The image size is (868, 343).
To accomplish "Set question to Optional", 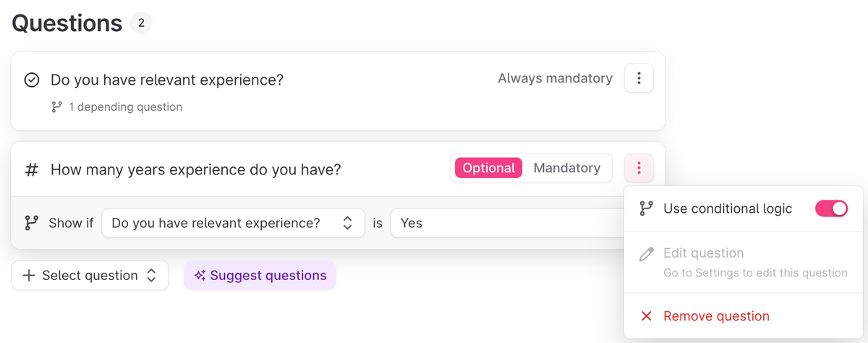I will tap(488, 168).
